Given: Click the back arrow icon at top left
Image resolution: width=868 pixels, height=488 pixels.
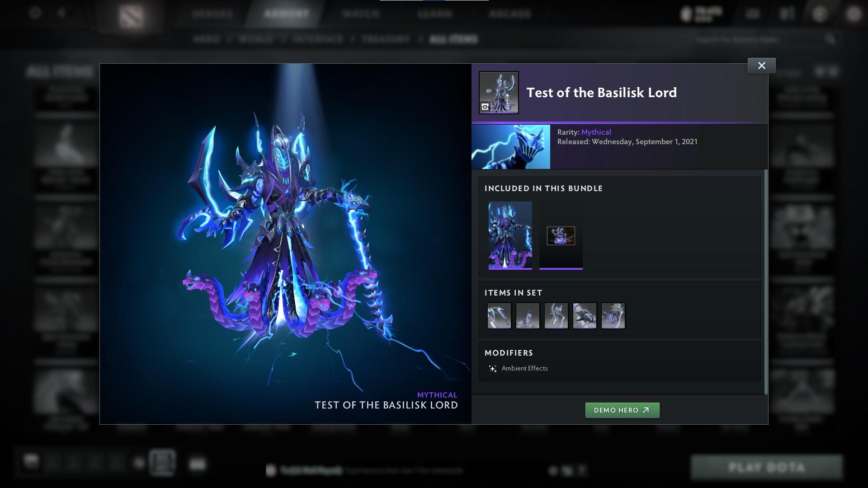Looking at the screenshot, I should (x=61, y=13).
